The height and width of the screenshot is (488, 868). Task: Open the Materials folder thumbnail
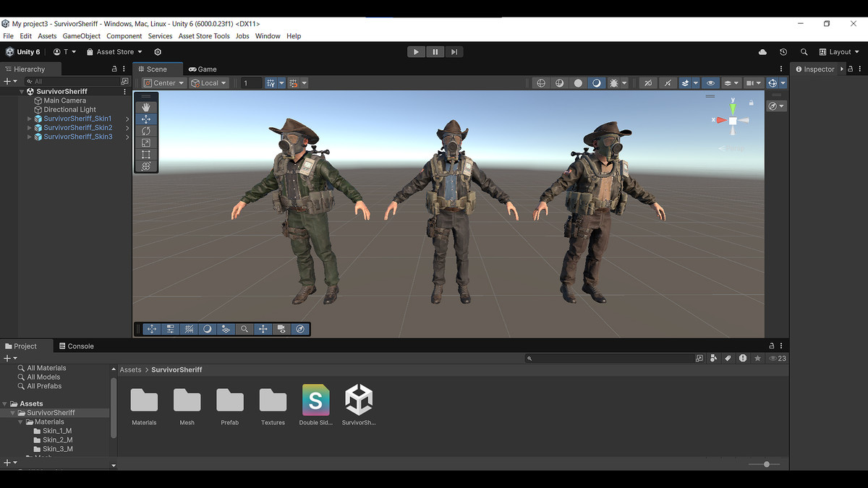144,400
